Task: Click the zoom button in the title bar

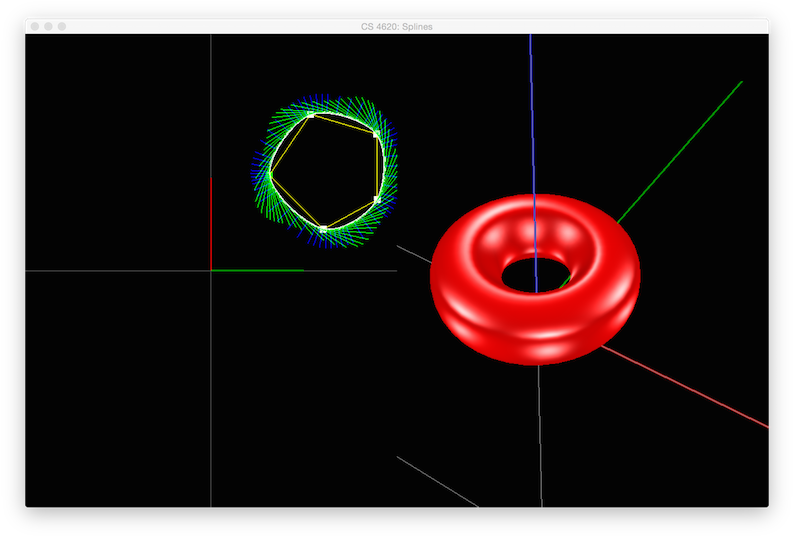Action: pos(62,26)
